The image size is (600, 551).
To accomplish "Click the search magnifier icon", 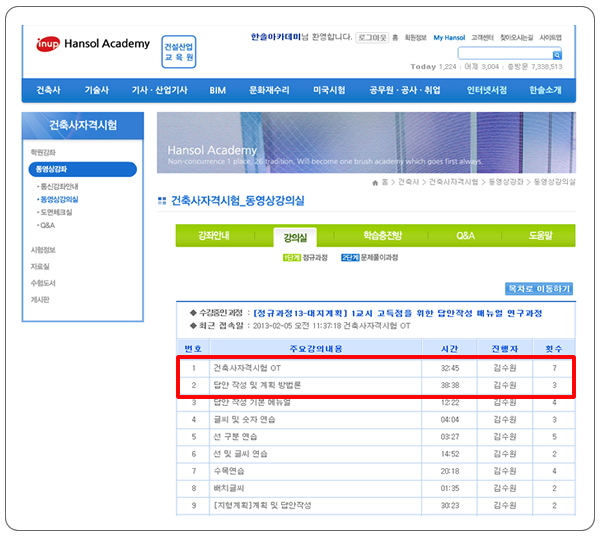I will click(557, 55).
